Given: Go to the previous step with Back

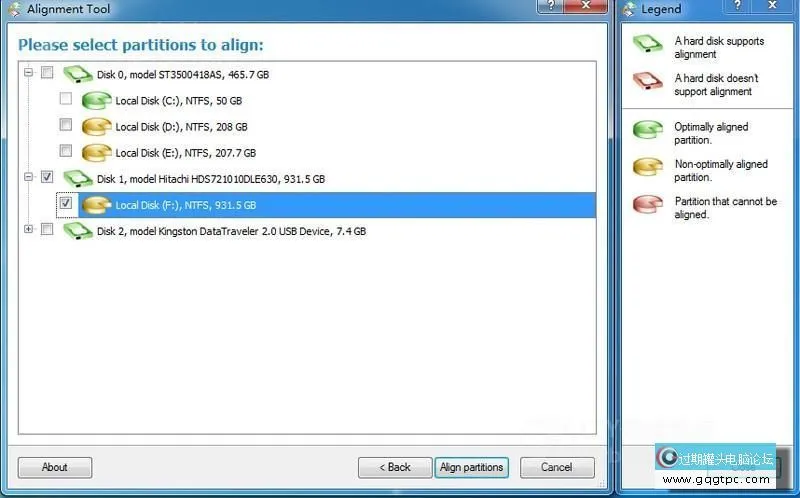Looking at the screenshot, I should 395,467.
